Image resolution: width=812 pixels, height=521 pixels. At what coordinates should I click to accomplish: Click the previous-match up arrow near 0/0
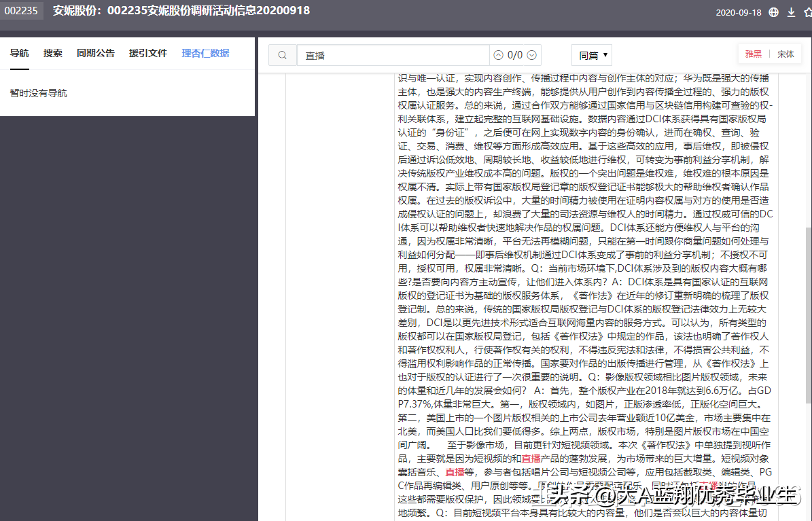pyautogui.click(x=498, y=54)
